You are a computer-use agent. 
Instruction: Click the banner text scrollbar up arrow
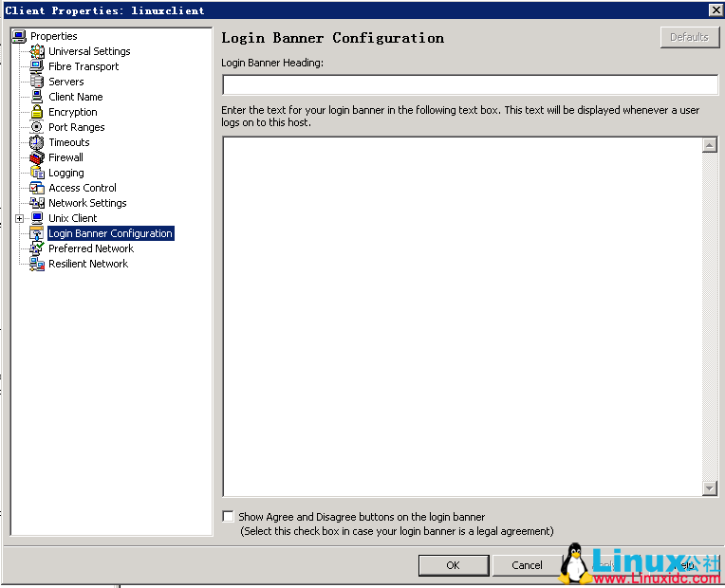[710, 145]
